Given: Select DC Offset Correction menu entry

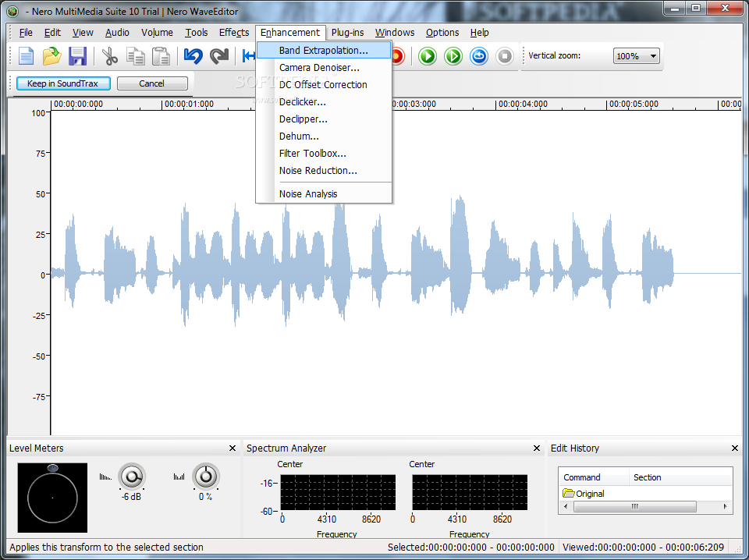Looking at the screenshot, I should pos(324,85).
